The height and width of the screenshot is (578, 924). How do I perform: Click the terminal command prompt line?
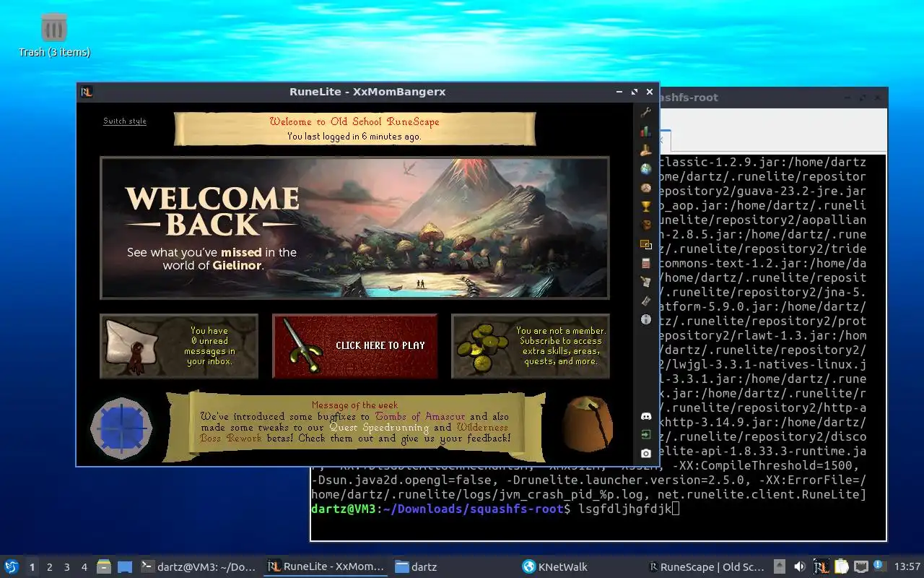point(495,509)
